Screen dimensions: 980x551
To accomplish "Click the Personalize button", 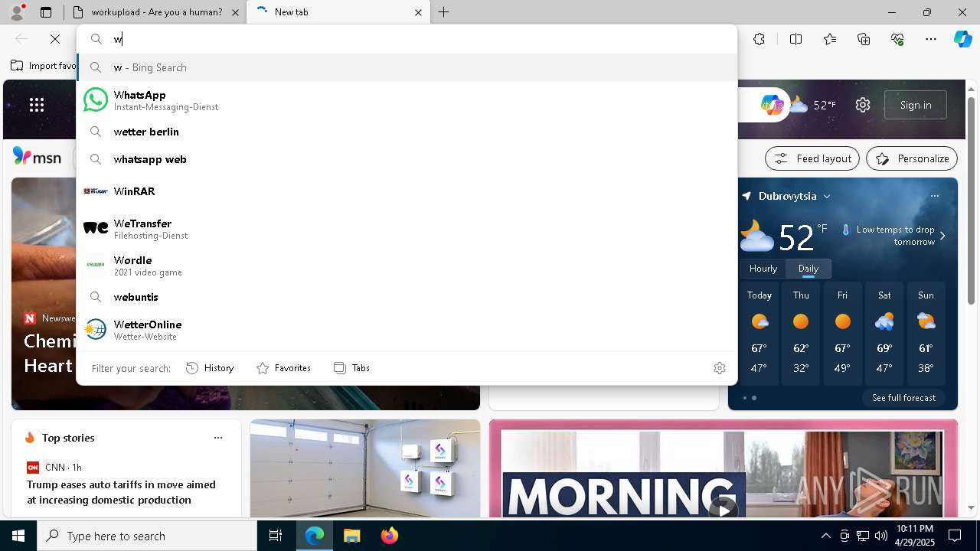I will click(912, 158).
